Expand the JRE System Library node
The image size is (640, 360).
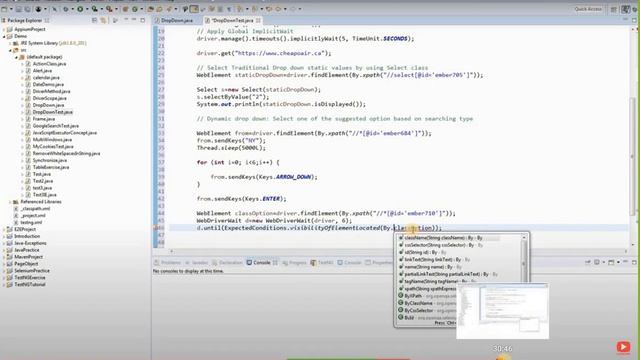click(10, 43)
